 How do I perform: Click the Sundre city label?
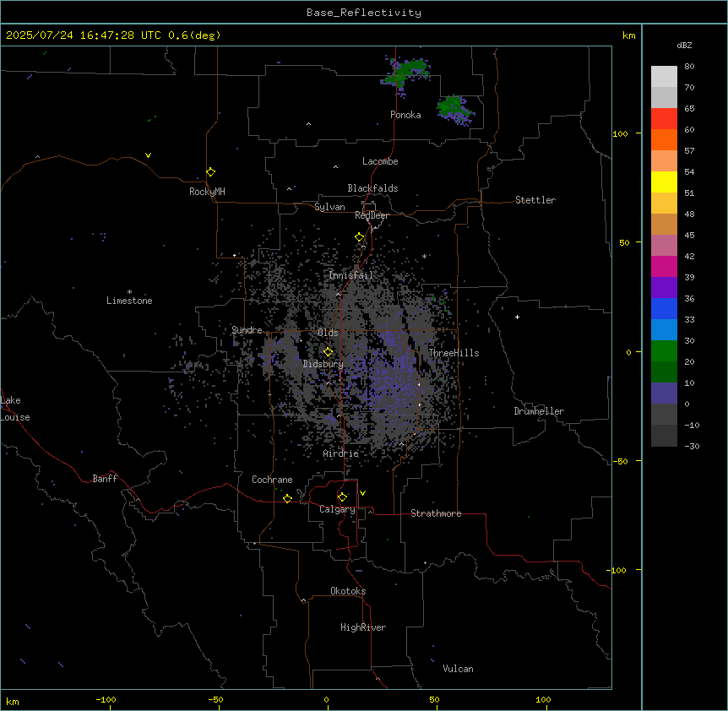(x=247, y=330)
